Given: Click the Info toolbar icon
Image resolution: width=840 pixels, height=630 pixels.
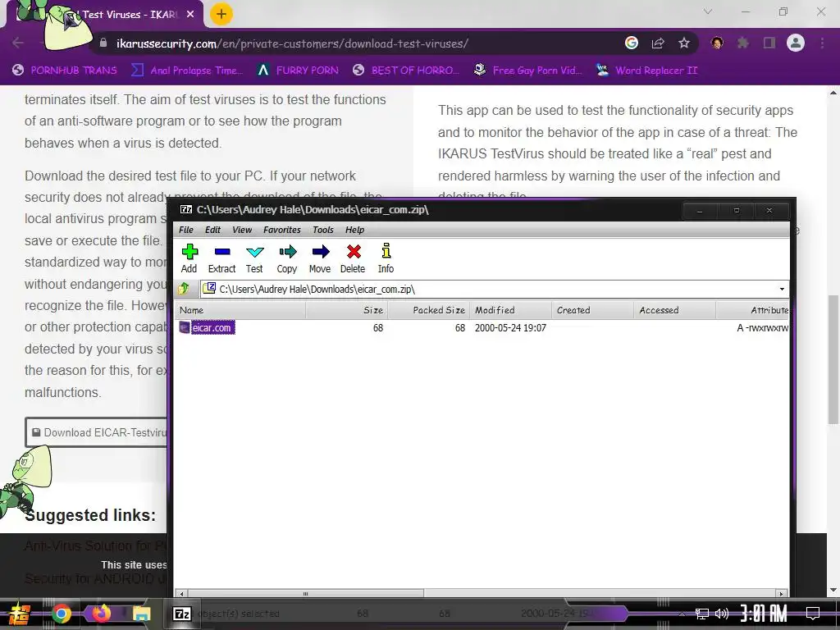Looking at the screenshot, I should click(x=386, y=258).
